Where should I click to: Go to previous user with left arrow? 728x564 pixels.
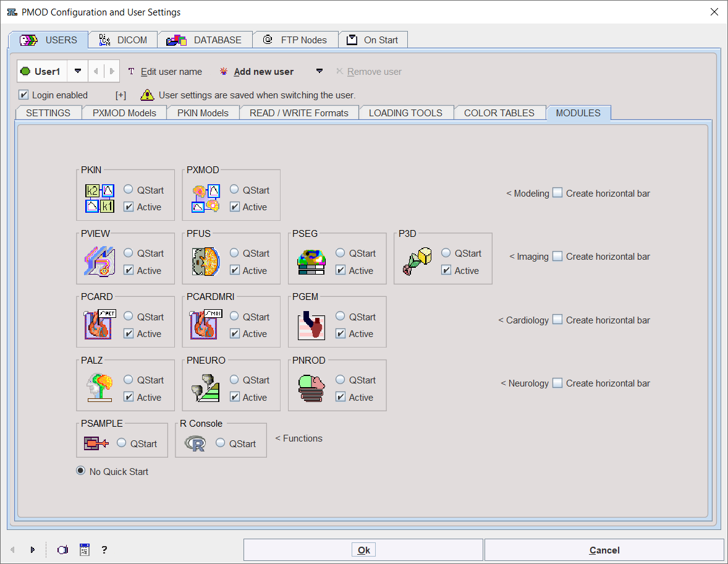(96, 71)
